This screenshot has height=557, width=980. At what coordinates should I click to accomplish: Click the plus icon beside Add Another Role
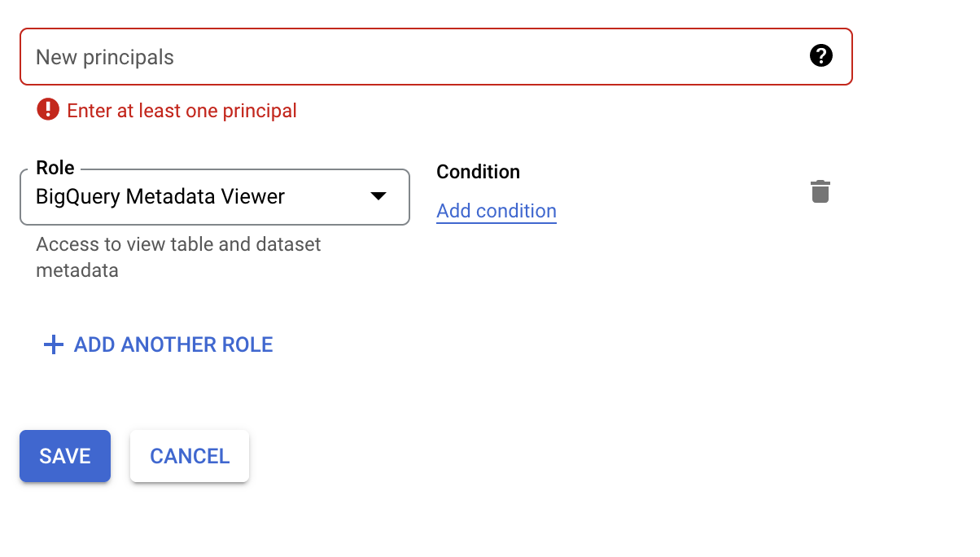click(54, 344)
